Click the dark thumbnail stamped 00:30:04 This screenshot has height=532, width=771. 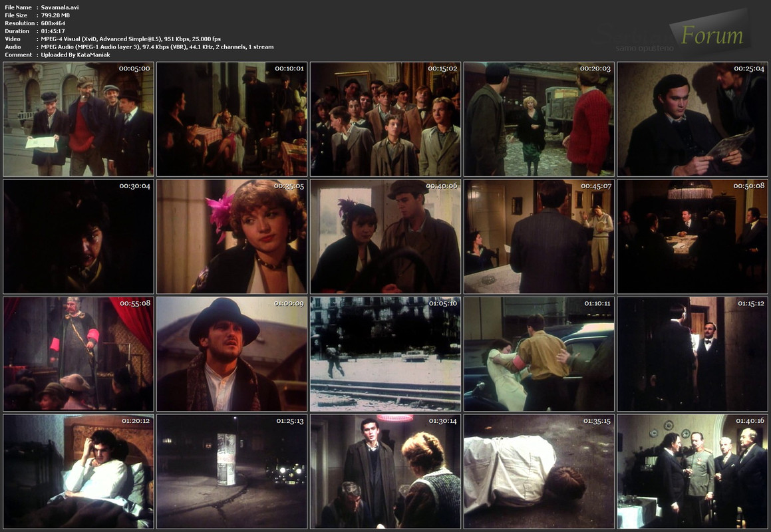pyautogui.click(x=78, y=237)
